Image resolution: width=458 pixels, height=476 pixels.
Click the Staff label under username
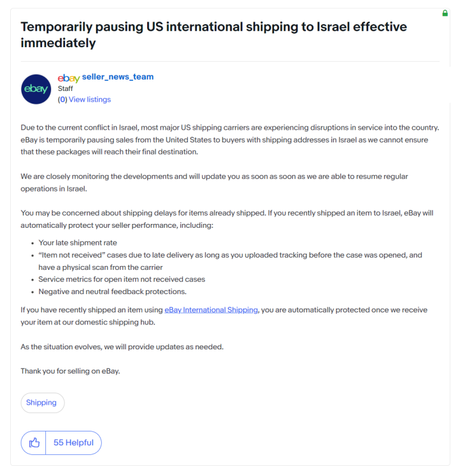[x=66, y=88]
